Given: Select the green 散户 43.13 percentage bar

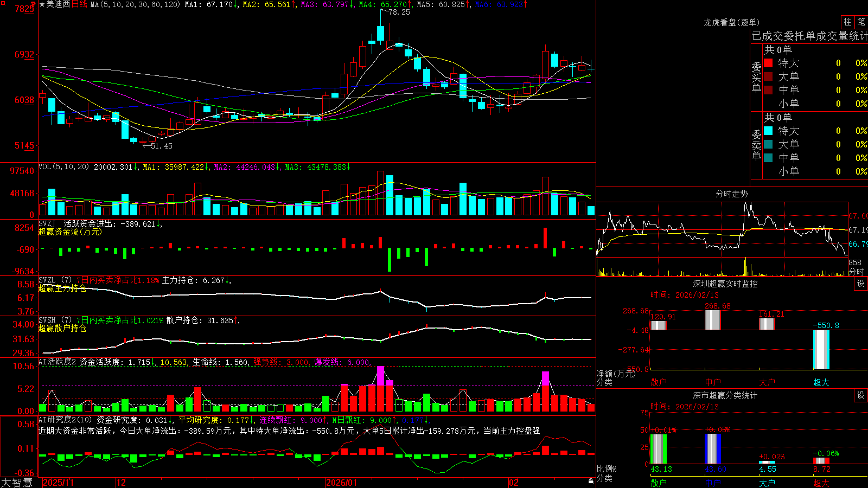Looking at the screenshot, I should [x=659, y=449].
